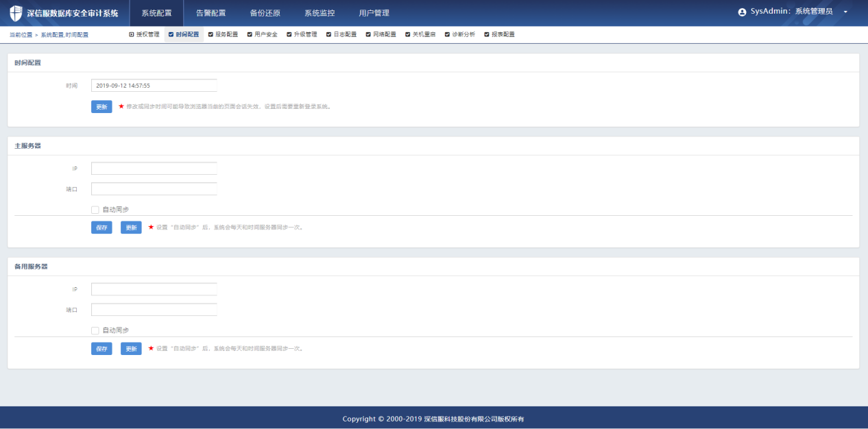Open 升级管理 sub-menu item
Viewport: 868px width, 429px height.
click(x=302, y=34)
